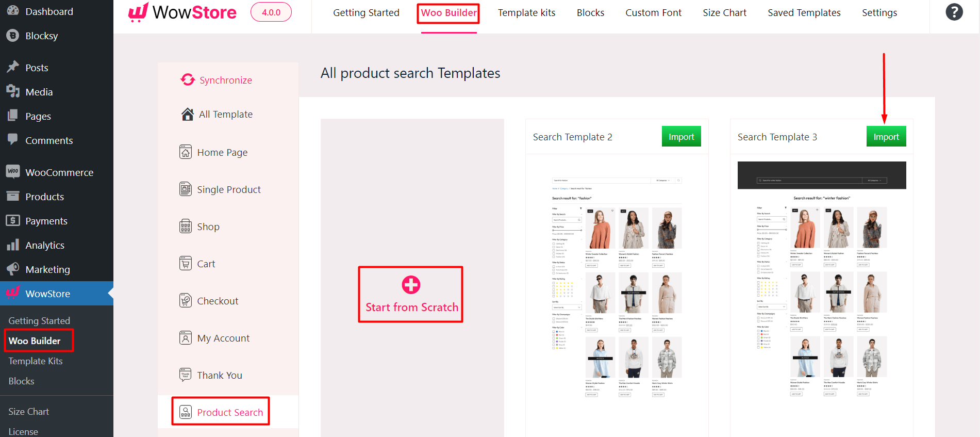Open the Custom Font tab
This screenshot has width=980, height=437.
pyautogui.click(x=653, y=13)
